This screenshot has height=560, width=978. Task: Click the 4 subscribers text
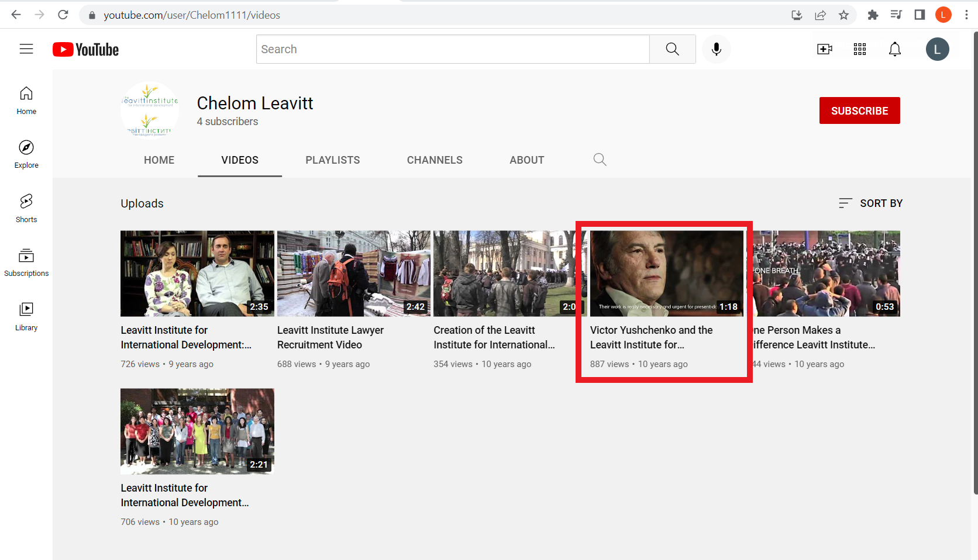[228, 122]
